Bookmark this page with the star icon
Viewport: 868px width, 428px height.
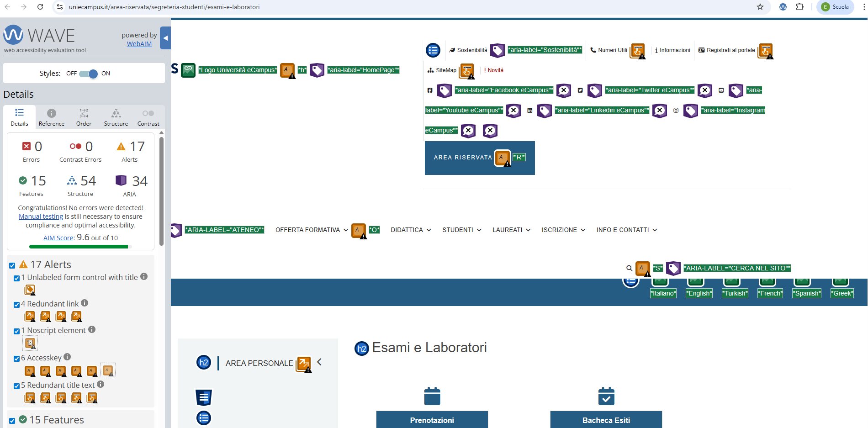(760, 7)
